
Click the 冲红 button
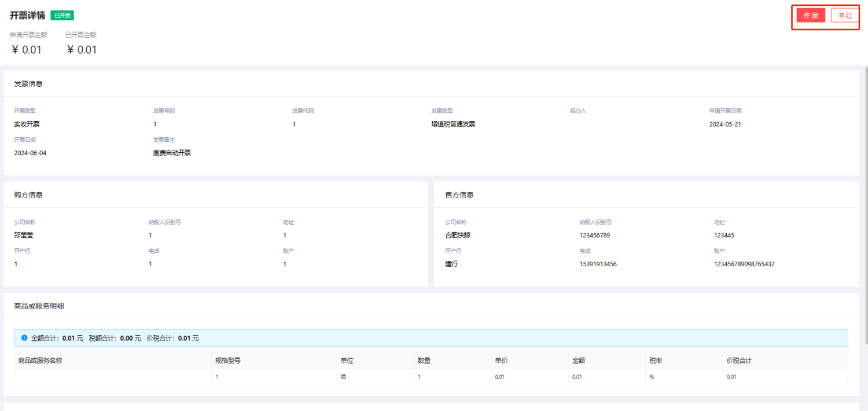point(845,16)
